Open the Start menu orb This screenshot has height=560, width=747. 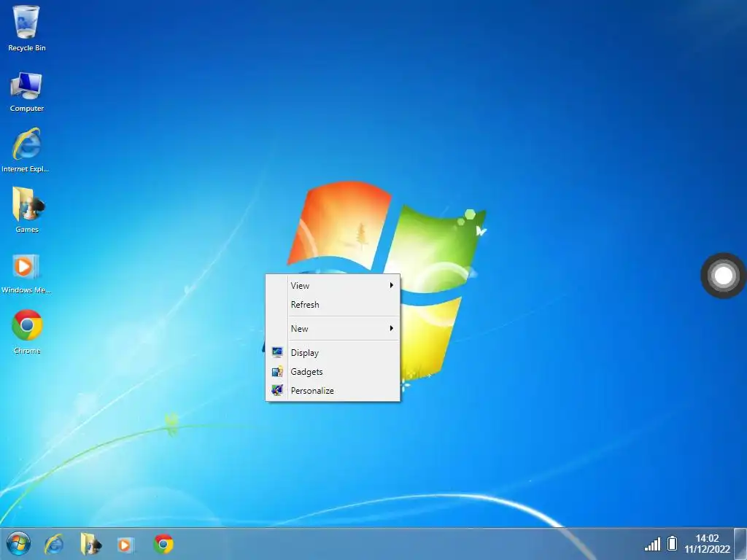click(18, 543)
